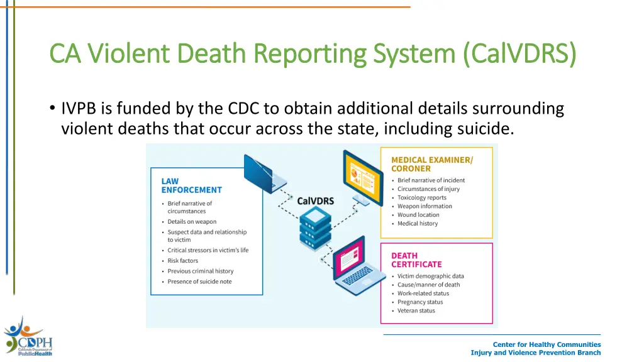Click 'Brief narrative of incident' item
Screen dimensions: 644x362
431,180
